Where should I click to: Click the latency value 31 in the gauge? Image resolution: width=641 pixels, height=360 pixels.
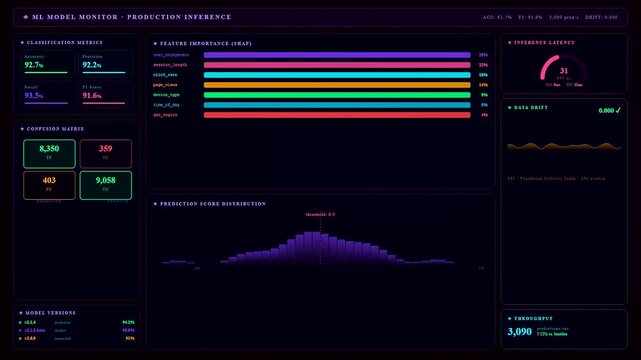pos(564,71)
